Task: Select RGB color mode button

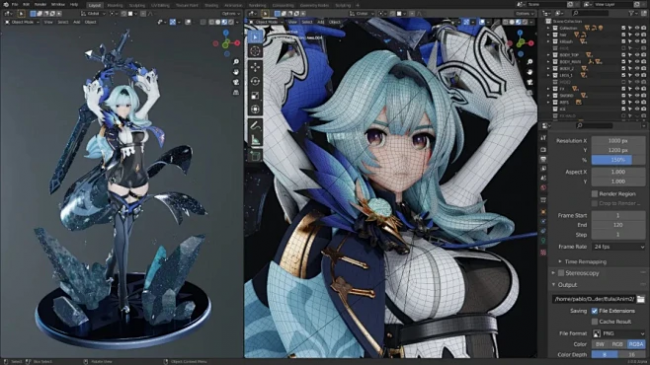Action: click(617, 344)
